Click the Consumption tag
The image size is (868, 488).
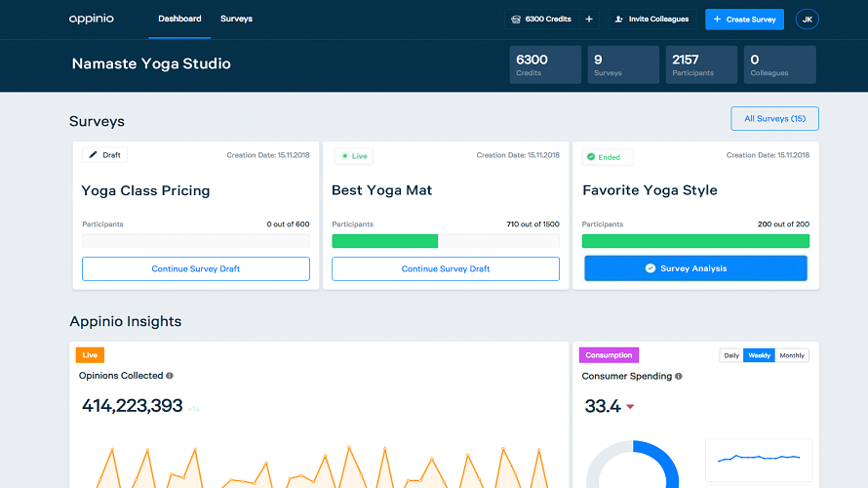(x=609, y=355)
